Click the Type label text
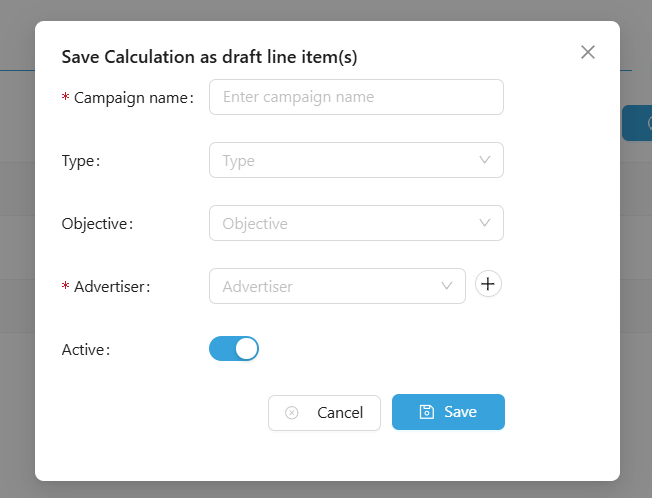This screenshot has width=652, height=498. click(x=81, y=161)
